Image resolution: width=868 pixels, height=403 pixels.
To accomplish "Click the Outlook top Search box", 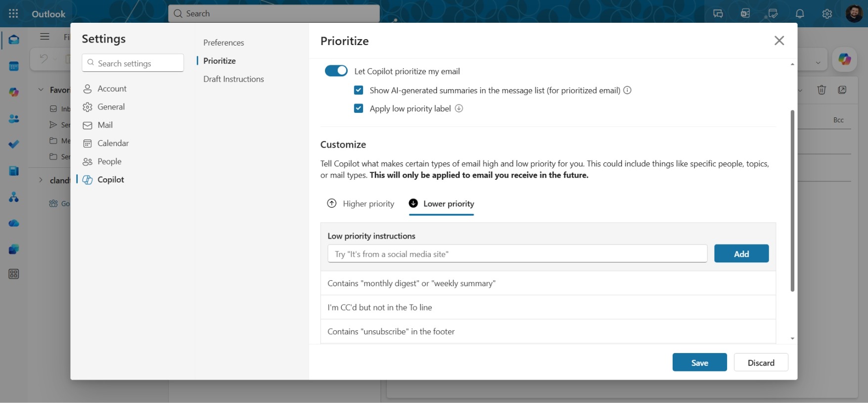I will pos(274,13).
